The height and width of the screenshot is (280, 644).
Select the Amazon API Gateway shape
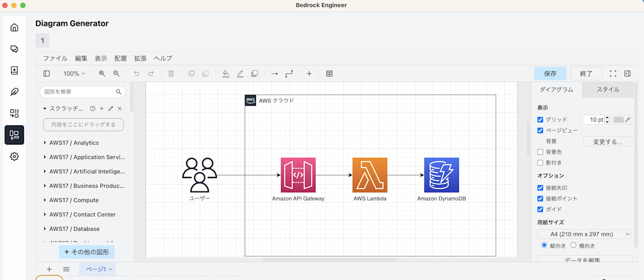(298, 175)
